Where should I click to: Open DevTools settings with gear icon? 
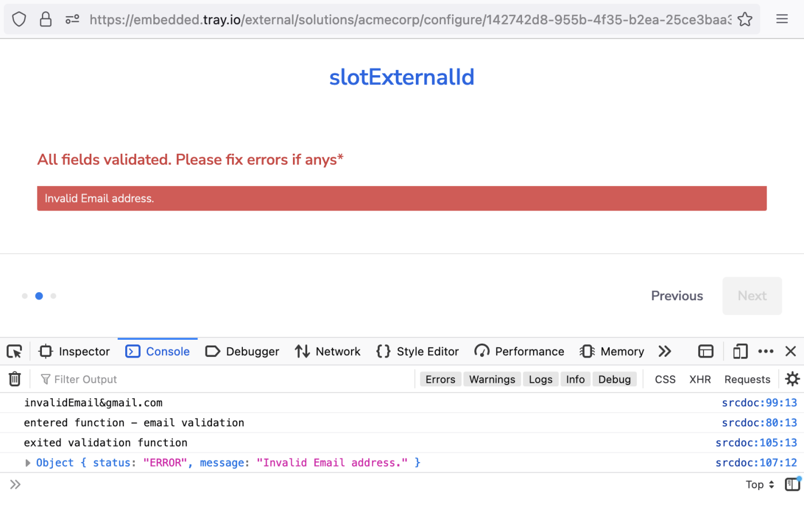(x=792, y=379)
